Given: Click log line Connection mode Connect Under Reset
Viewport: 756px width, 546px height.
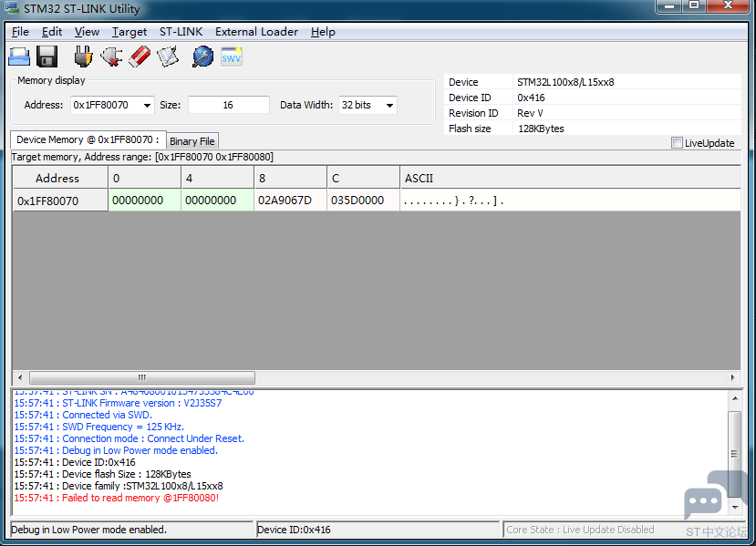Looking at the screenshot, I should [129, 438].
